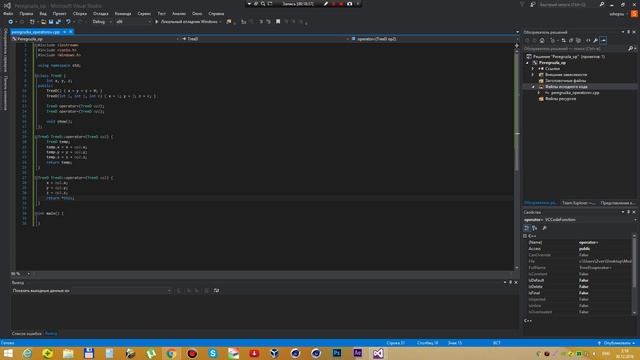Expand the Внешние зависимости node

tap(533, 75)
